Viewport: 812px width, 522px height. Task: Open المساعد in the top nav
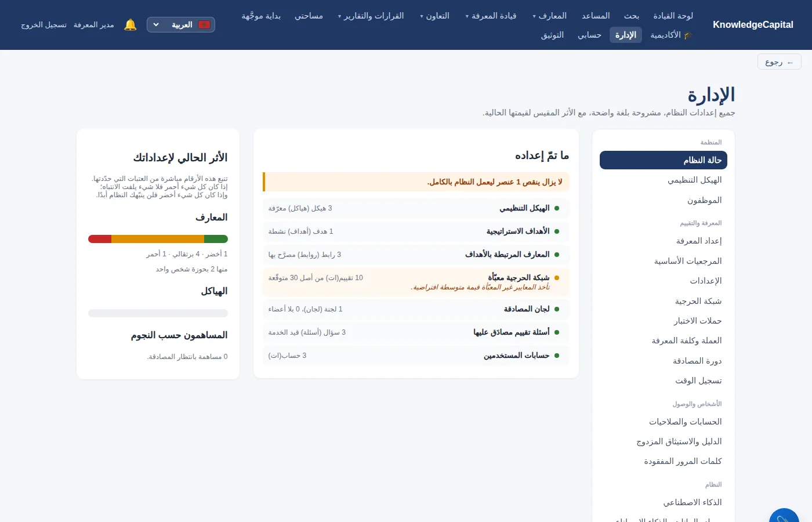(596, 16)
